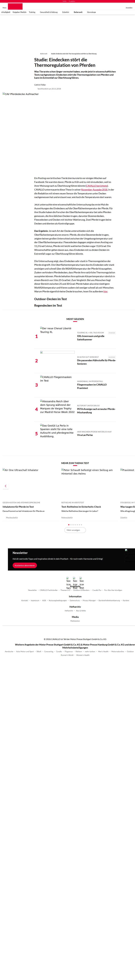The width and height of the screenshot is (135, 980).
Task: Open the Menü button in the header
Action: click(5, 8)
